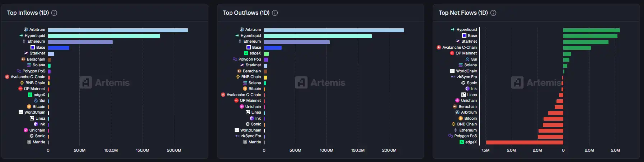Viewport: 644px width, 162px height.
Task: Click the zkSync Era icon in Top Outflows
Action: (x=237, y=136)
